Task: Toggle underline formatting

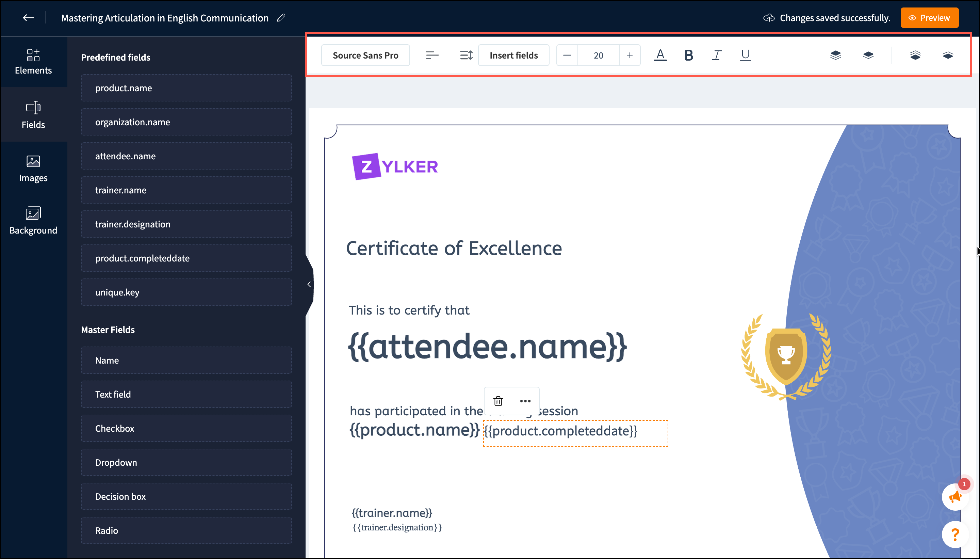Action: click(x=745, y=55)
